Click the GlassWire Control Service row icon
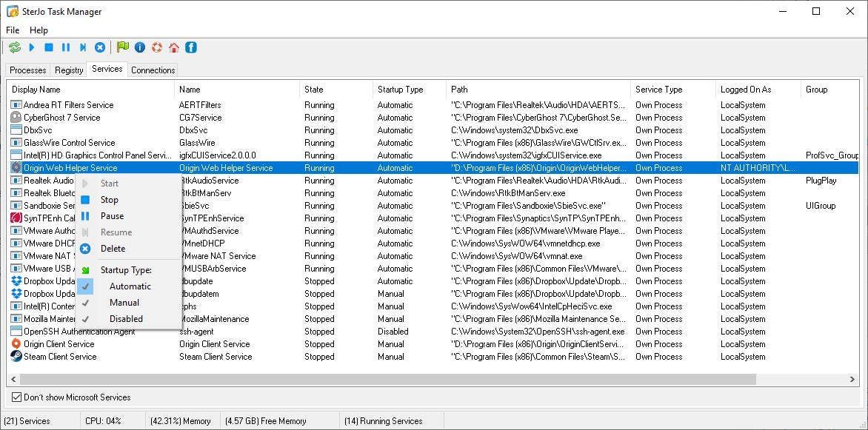 coord(16,143)
